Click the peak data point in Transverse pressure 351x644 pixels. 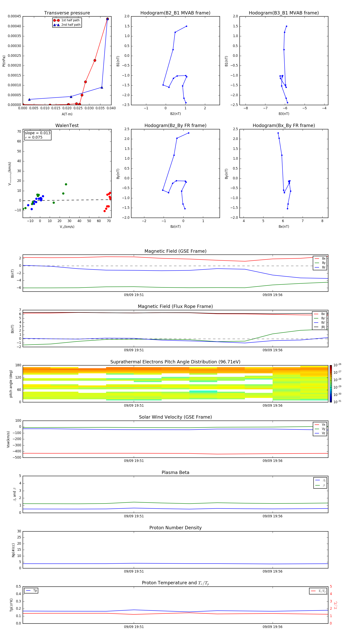point(107,19)
